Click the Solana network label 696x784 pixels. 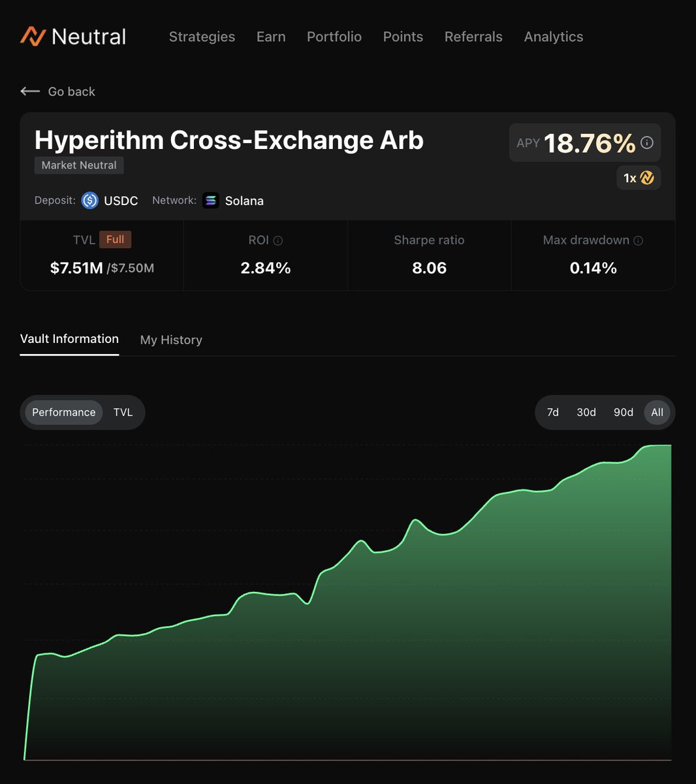click(244, 201)
